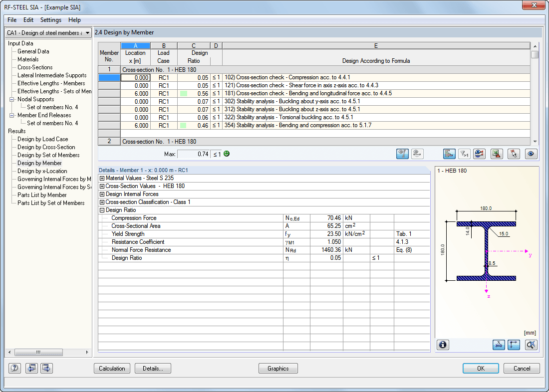Viewport: 549px width, 392px height.
Task: Click member No. 2 row header
Action: click(109, 142)
